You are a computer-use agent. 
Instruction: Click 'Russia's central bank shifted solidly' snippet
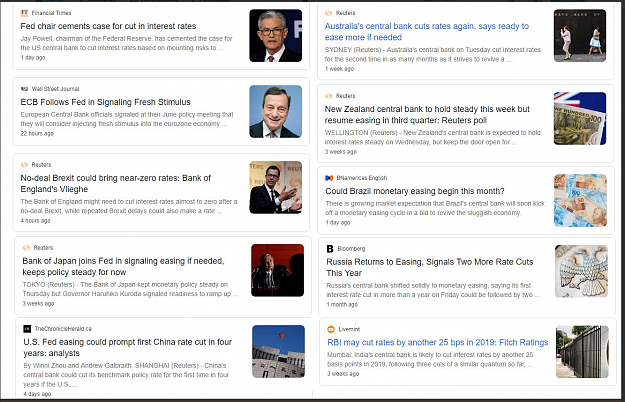tap(433, 290)
